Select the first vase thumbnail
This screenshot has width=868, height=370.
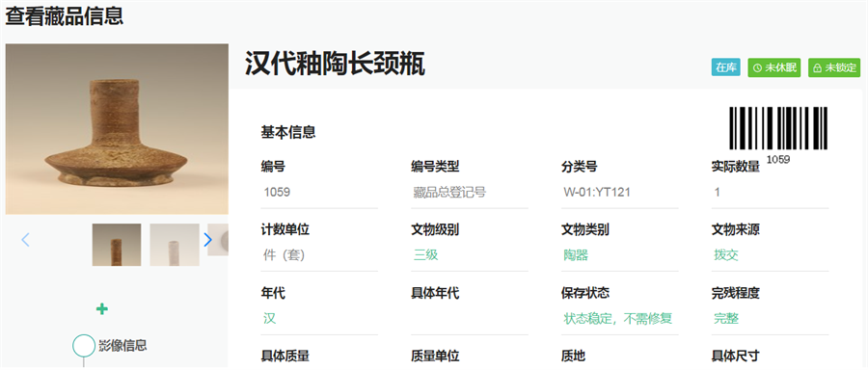[x=117, y=245]
